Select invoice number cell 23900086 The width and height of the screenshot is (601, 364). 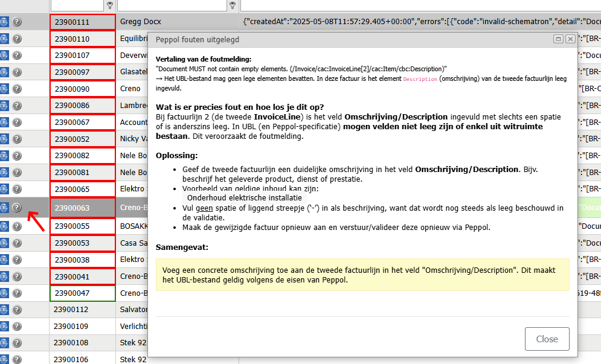pyautogui.click(x=82, y=106)
